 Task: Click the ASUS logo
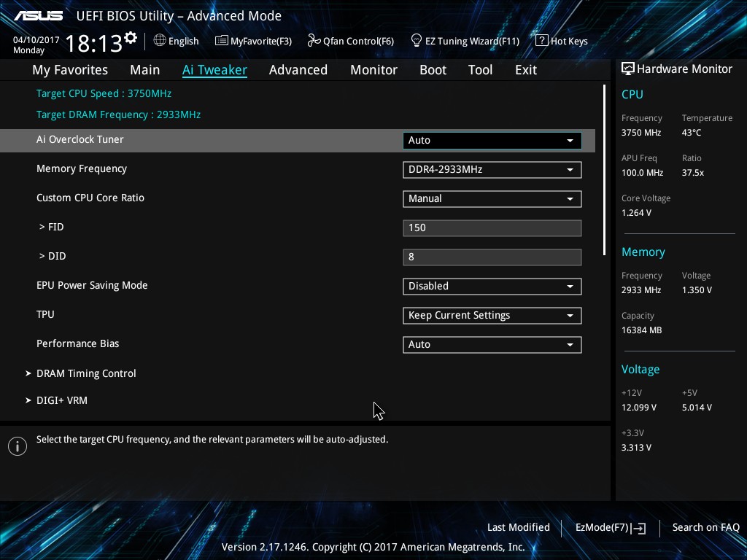pos(38,16)
